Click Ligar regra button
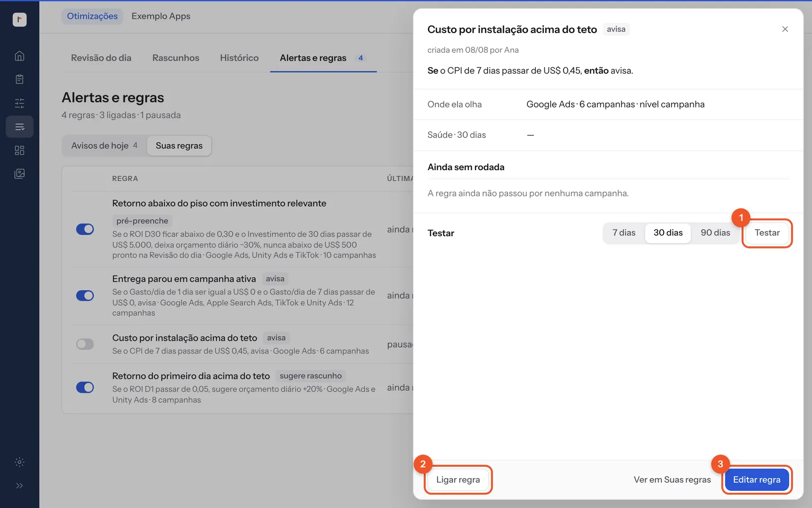 (x=458, y=480)
